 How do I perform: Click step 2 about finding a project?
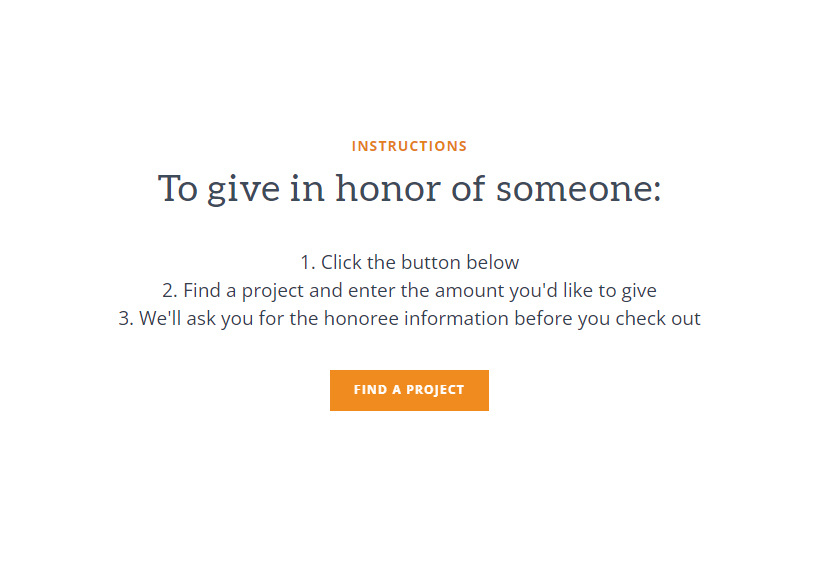[410, 291]
